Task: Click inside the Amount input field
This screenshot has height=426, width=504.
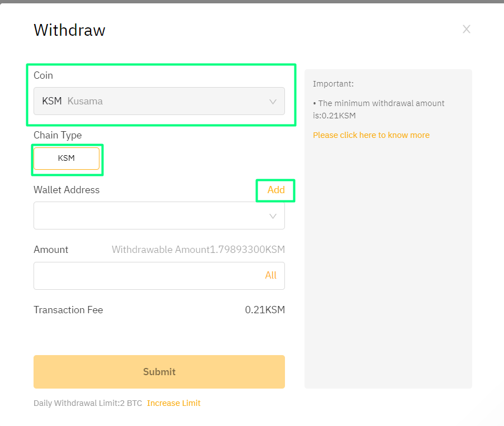Action: [x=145, y=276]
